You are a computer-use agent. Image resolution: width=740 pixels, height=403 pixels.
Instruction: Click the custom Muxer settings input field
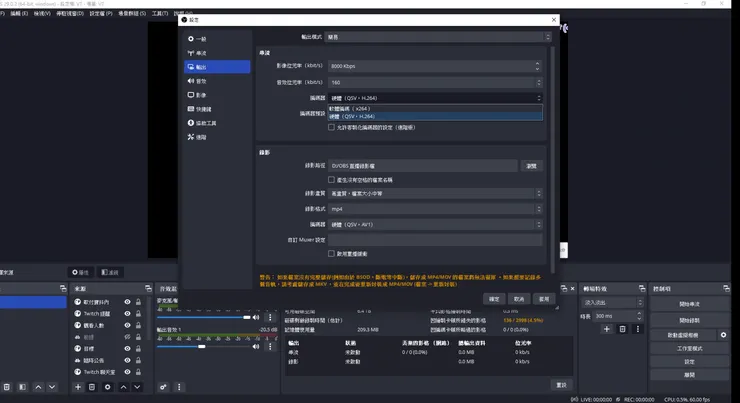[435, 240]
